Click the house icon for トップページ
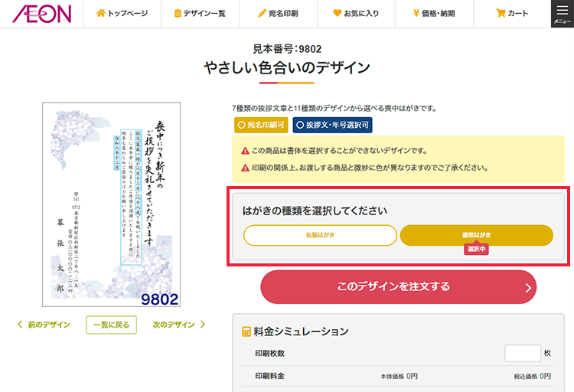 [101, 13]
